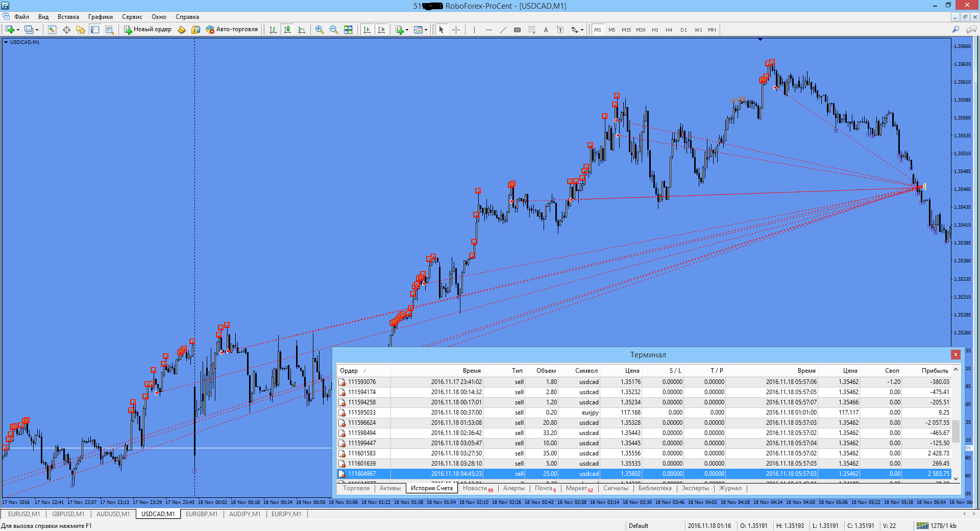Switch timeframe to D1
980x531 pixels.
683,30
